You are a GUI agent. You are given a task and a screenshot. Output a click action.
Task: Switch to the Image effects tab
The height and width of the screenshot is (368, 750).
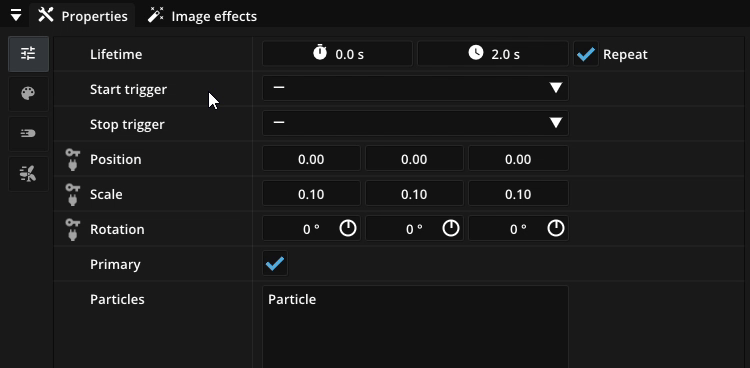[202, 16]
